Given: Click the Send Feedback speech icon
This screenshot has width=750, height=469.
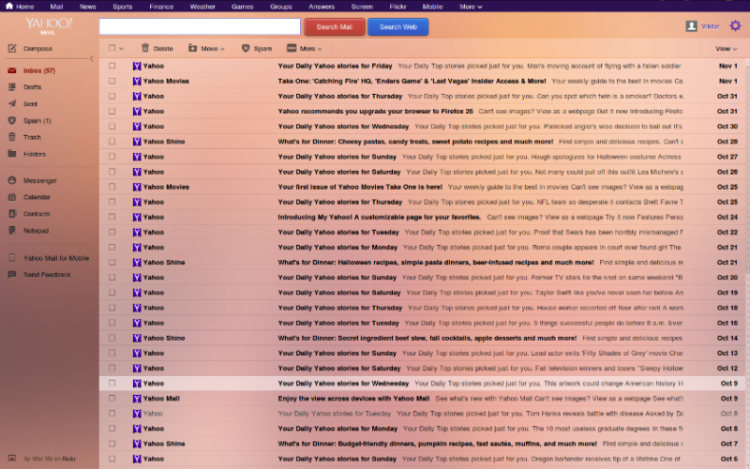Looking at the screenshot, I should click(x=12, y=274).
